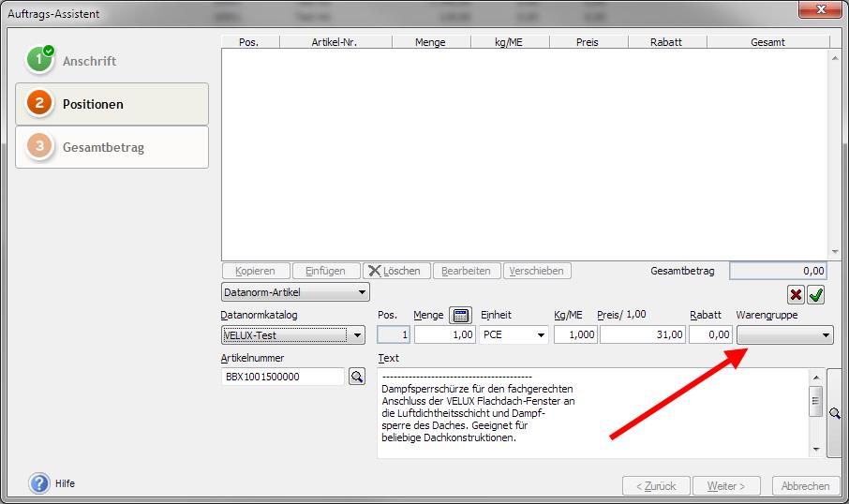Click the Preis field showing 31,00

point(643,334)
